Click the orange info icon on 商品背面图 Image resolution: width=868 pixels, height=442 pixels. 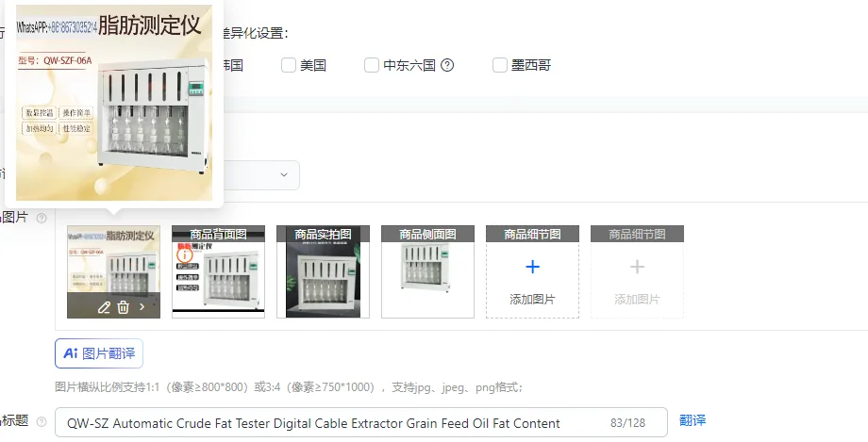(x=184, y=255)
